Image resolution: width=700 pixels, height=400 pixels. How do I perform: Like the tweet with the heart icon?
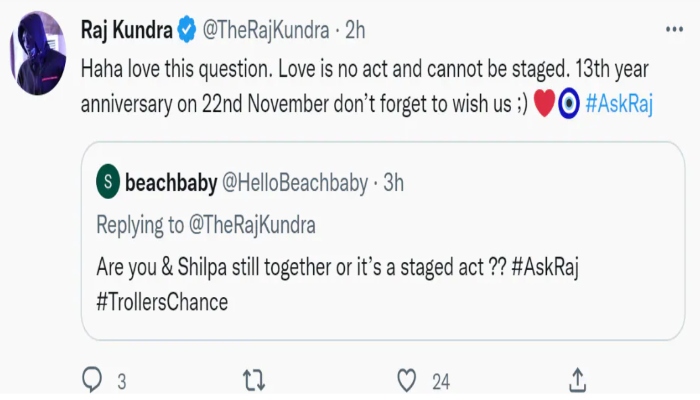click(406, 380)
